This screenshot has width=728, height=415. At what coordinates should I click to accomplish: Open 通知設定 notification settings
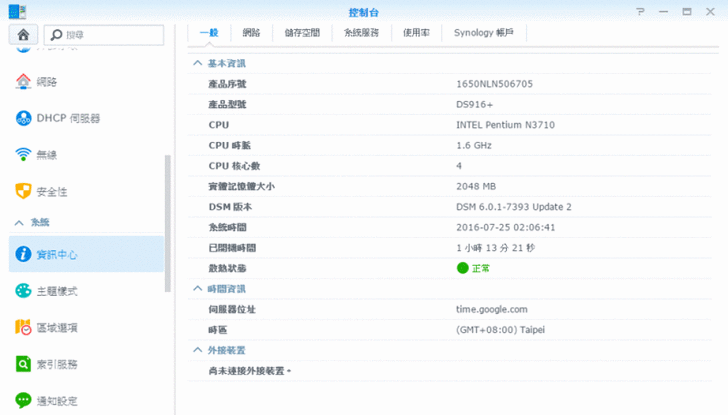coord(56,399)
